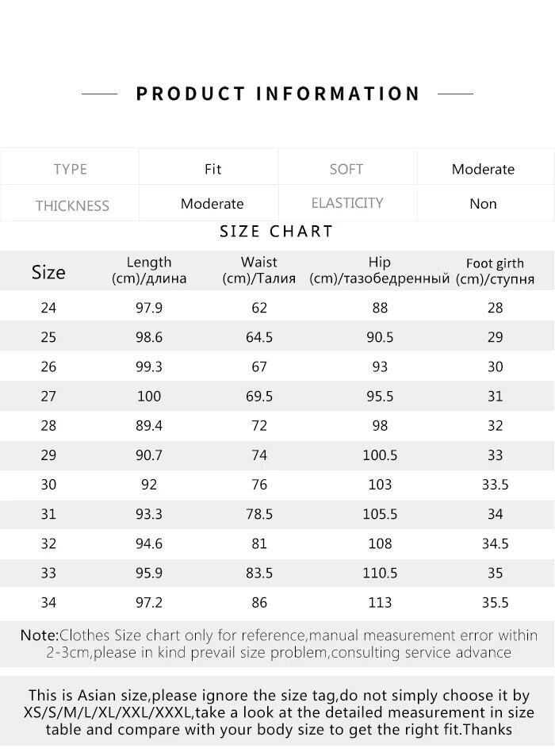Click the Note about size chart reference
Screen dimensions: 555x756
click(x=277, y=644)
